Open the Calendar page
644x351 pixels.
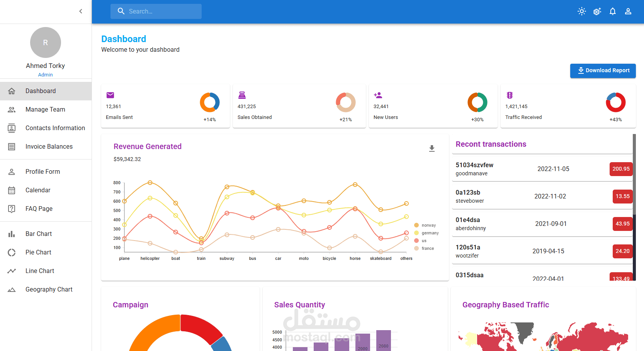coord(46,190)
